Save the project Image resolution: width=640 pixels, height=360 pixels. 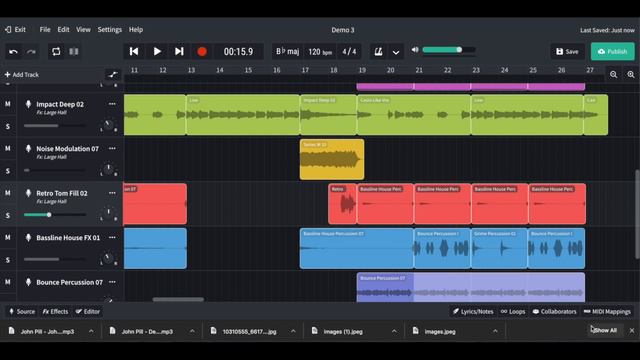coord(567,51)
